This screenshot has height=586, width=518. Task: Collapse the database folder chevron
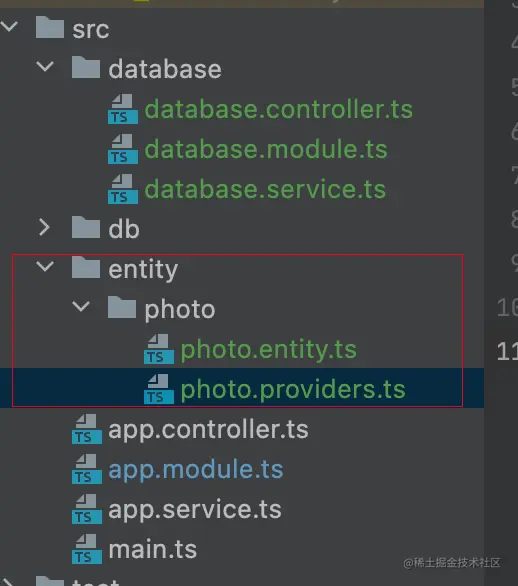45,67
